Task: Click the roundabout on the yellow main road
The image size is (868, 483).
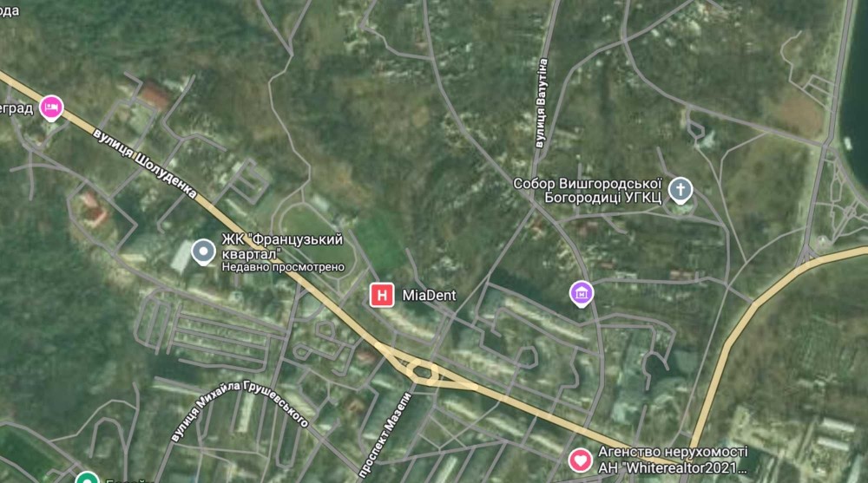Action: (x=423, y=370)
